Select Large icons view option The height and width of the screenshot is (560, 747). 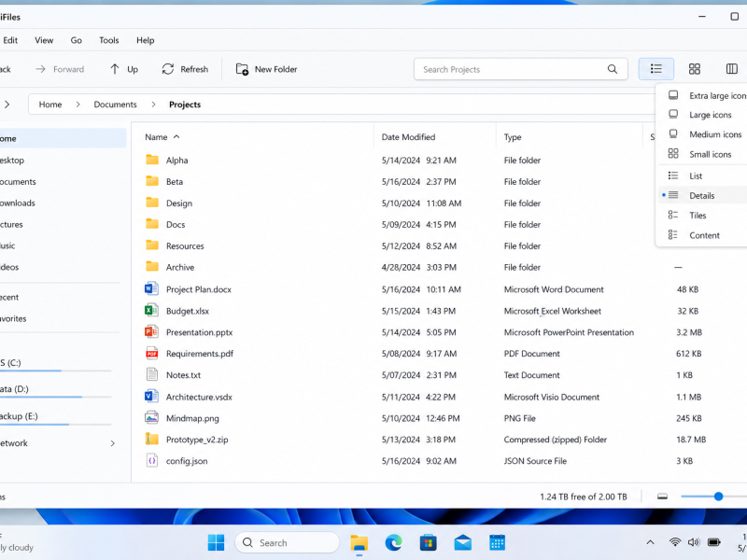pos(710,115)
